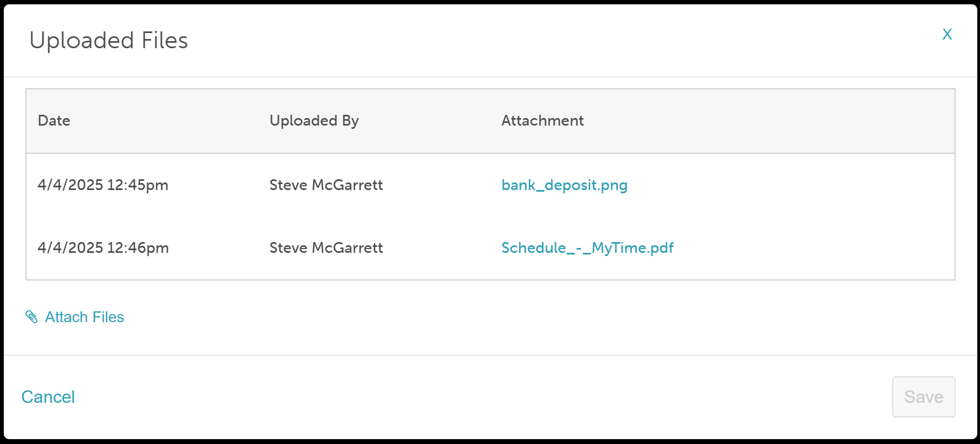Click the MyTime.pdf portion of schedule link
The width and height of the screenshot is (980, 444).
coord(633,248)
